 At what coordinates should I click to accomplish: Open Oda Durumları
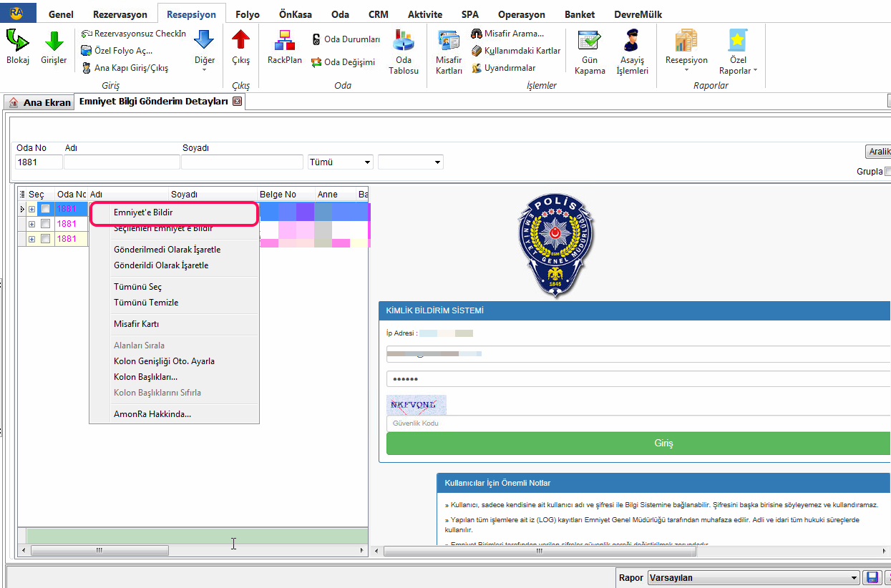pyautogui.click(x=346, y=39)
